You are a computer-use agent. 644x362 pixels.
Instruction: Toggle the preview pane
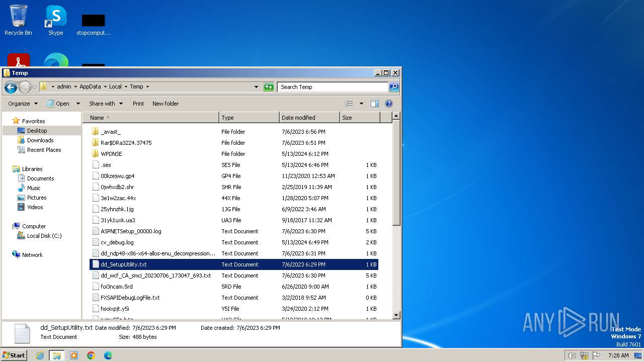pyautogui.click(x=375, y=104)
